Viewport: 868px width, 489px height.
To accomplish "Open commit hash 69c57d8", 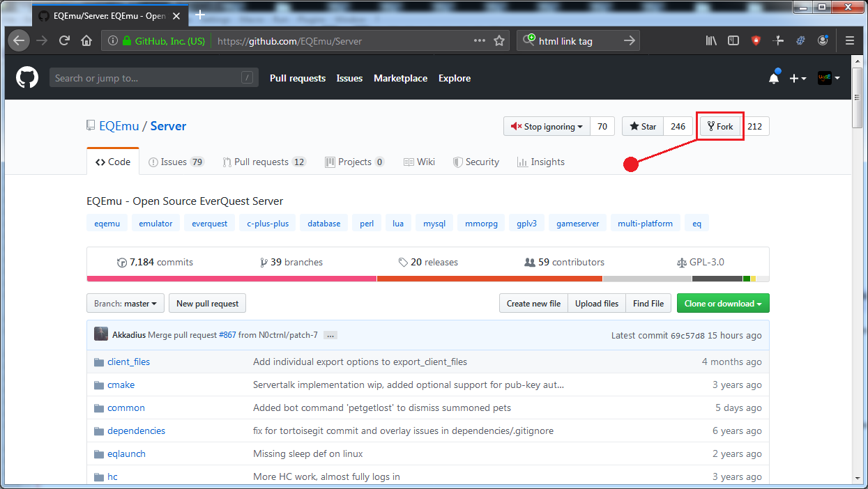I will click(687, 335).
